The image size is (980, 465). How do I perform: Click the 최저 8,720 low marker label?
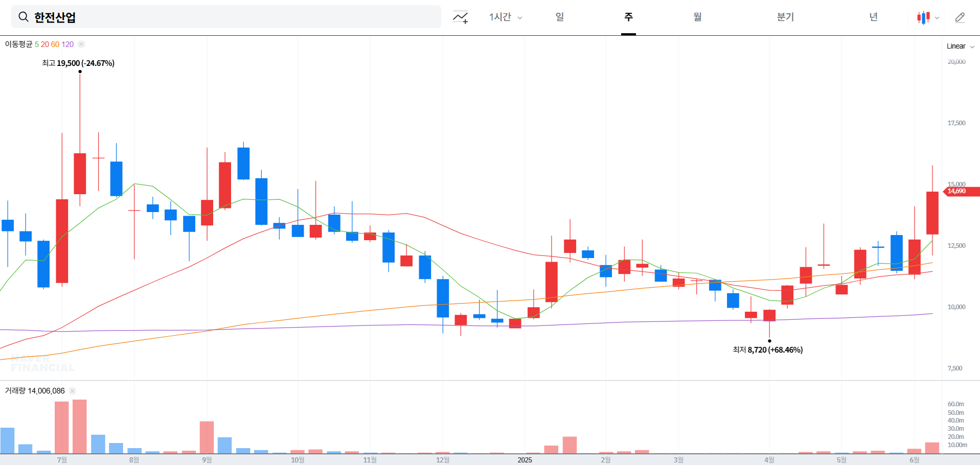[x=768, y=350]
